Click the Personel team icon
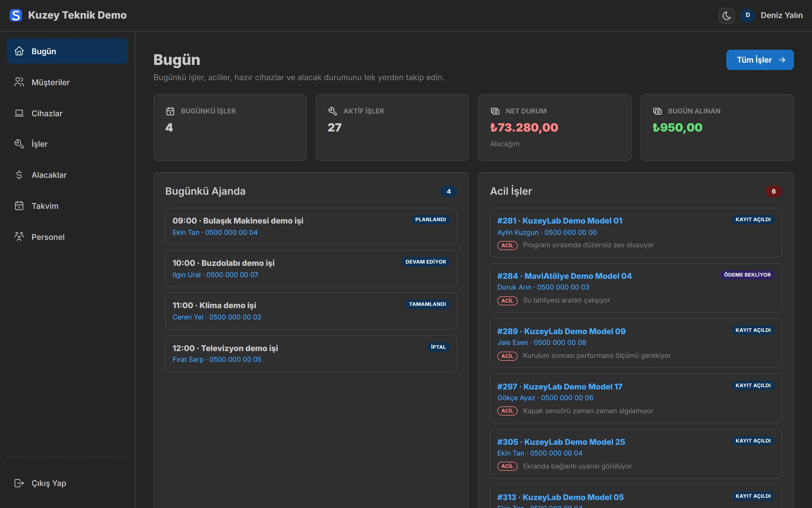Viewport: 812px width, 508px height. click(19, 237)
